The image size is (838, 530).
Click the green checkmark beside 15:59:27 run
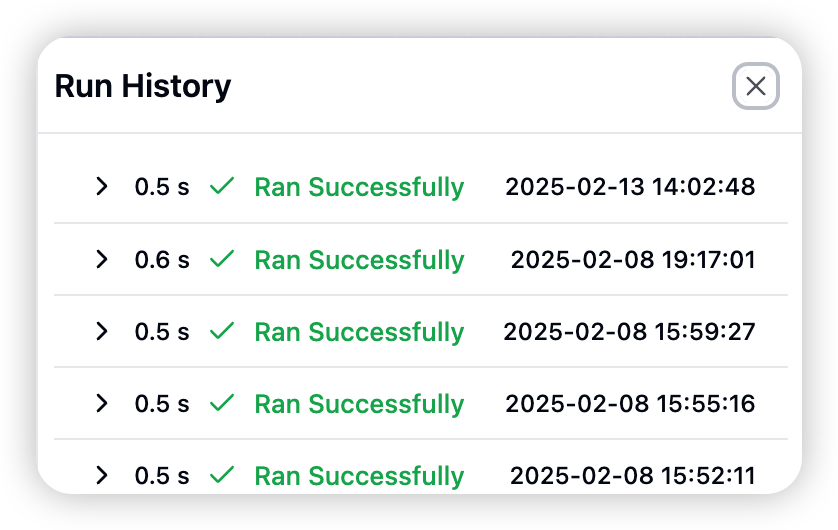[x=222, y=331]
